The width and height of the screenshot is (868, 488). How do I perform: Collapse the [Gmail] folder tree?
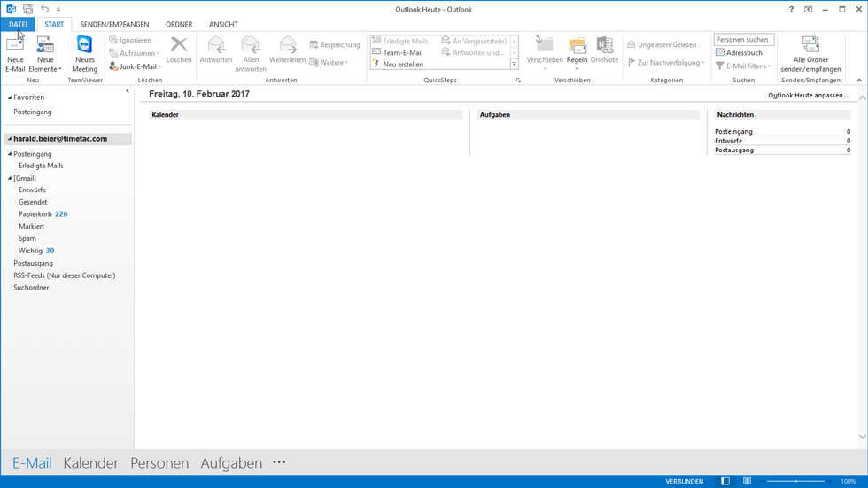pos(10,178)
